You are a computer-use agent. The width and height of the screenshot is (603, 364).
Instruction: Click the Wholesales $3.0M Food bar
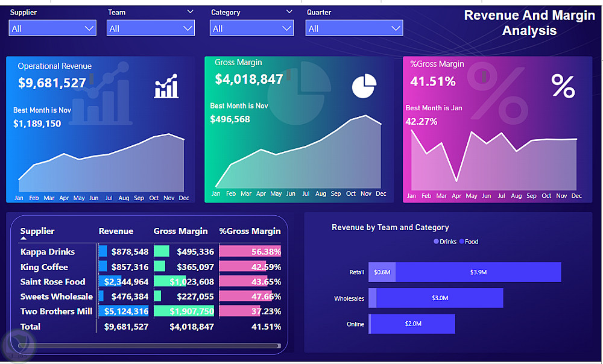[440, 298]
